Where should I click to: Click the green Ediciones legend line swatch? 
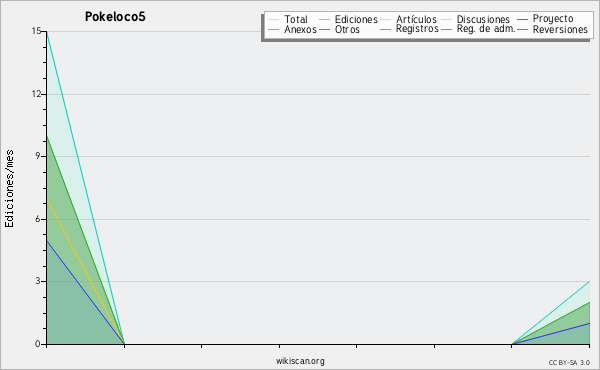click(x=324, y=20)
